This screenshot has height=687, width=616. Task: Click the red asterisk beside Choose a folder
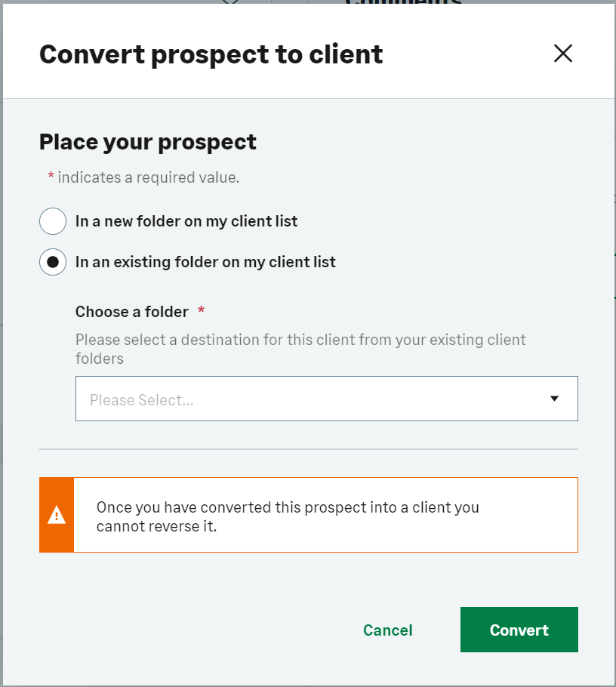tap(202, 311)
